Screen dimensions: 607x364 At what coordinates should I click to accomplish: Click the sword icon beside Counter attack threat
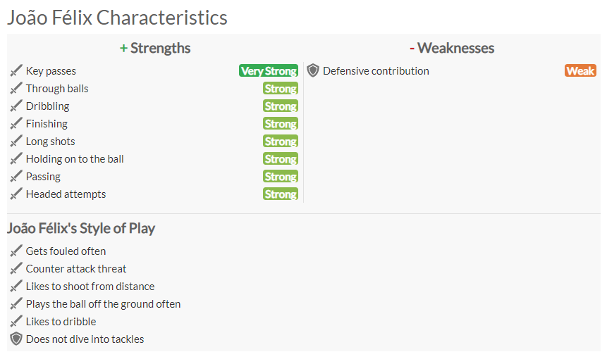pos(16,268)
